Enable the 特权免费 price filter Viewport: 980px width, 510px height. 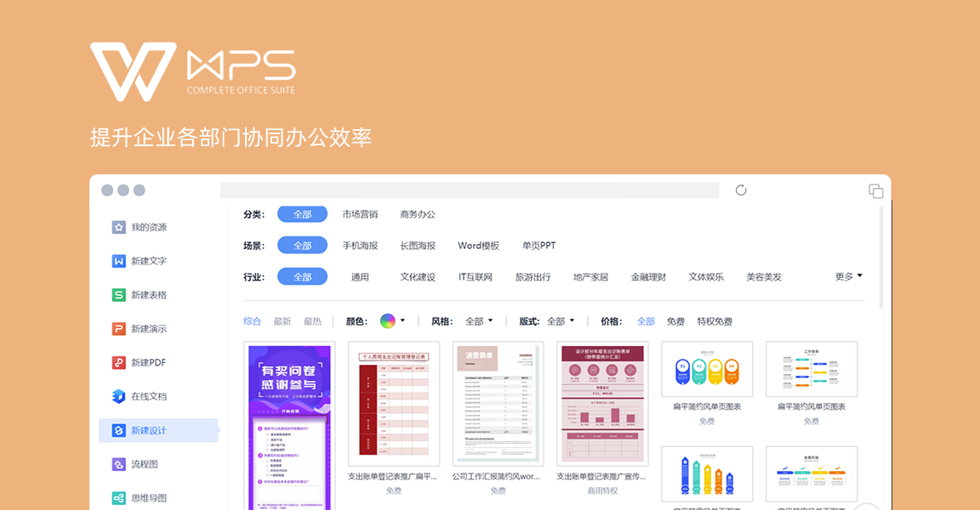(714, 321)
